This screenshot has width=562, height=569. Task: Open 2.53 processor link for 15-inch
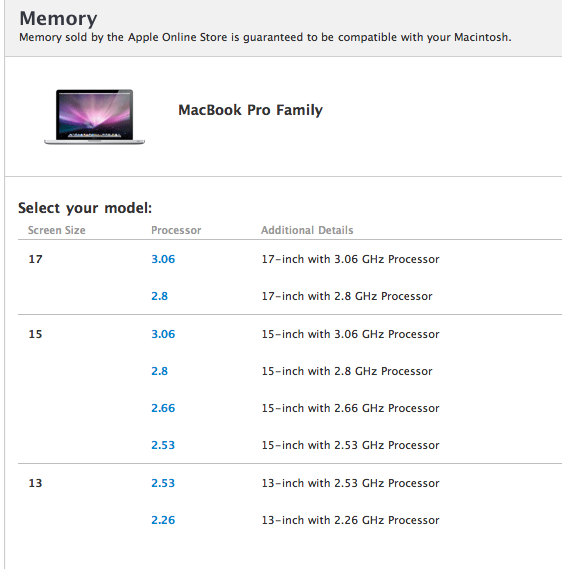tap(163, 445)
